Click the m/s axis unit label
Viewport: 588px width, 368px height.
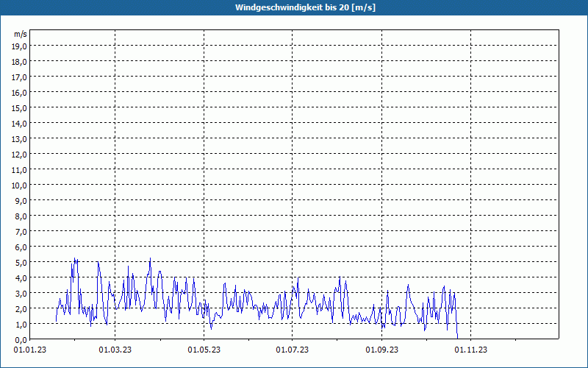[21, 34]
